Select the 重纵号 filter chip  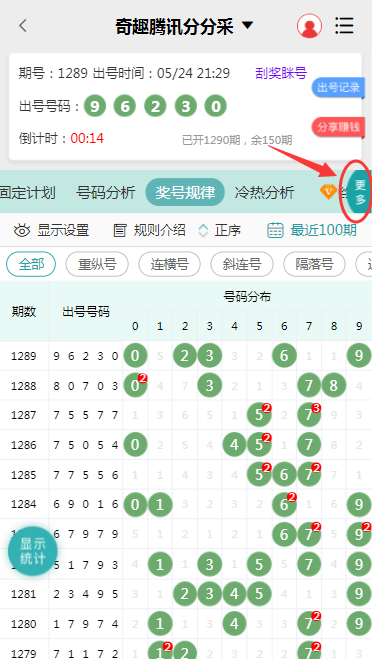pyautogui.click(x=97, y=264)
